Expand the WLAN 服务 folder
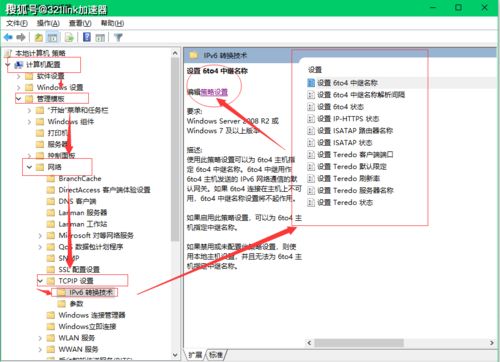Viewport: 500px width, 362px height. 40,338
